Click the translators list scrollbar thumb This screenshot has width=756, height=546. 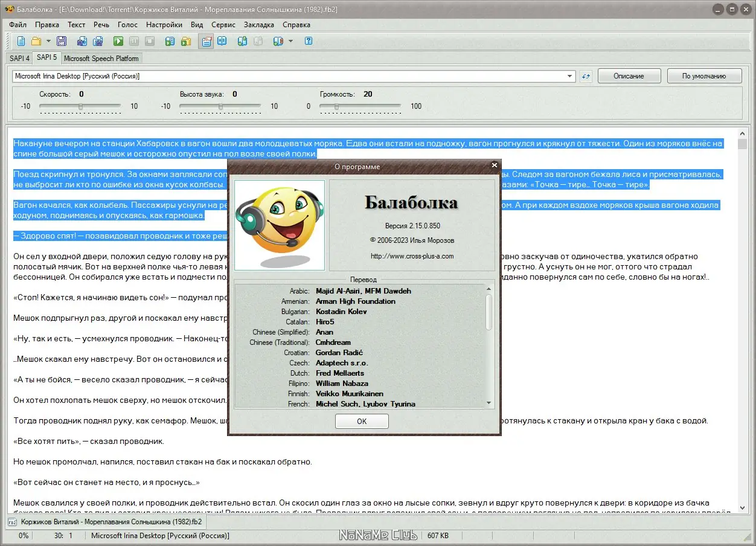pos(489,312)
